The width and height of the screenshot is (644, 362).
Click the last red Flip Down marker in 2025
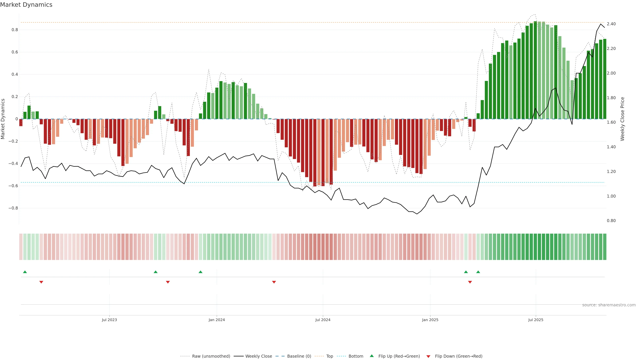(x=470, y=282)
